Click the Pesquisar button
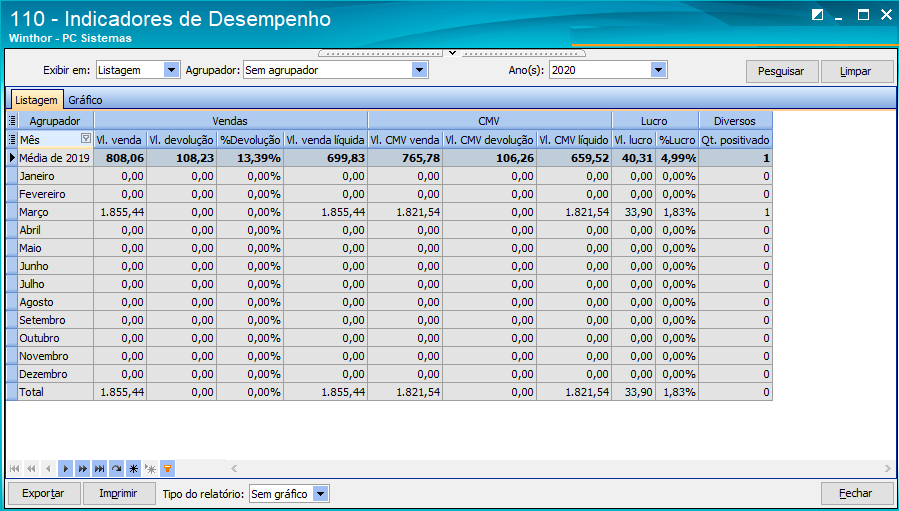Viewport: 899px width, 511px height. pyautogui.click(x=781, y=71)
